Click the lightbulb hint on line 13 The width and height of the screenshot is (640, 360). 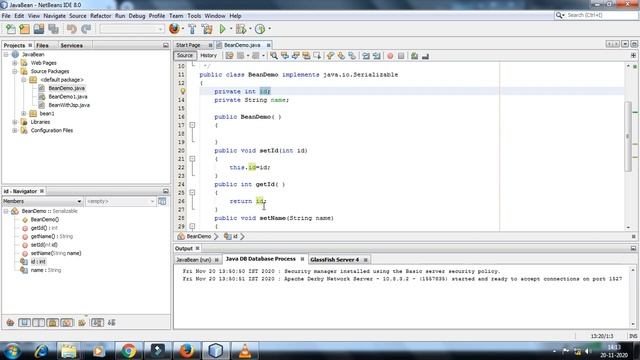coord(182,91)
